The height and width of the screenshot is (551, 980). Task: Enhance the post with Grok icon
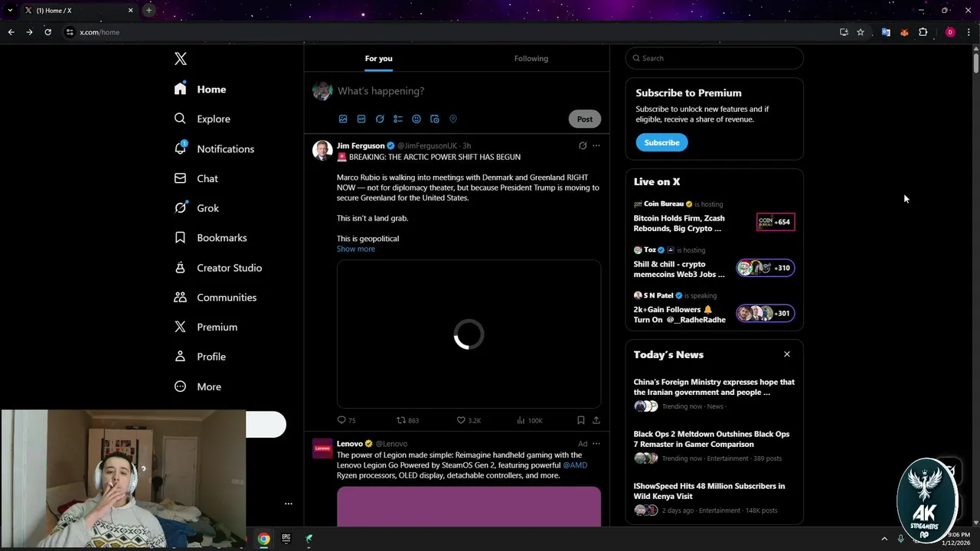coord(380,119)
